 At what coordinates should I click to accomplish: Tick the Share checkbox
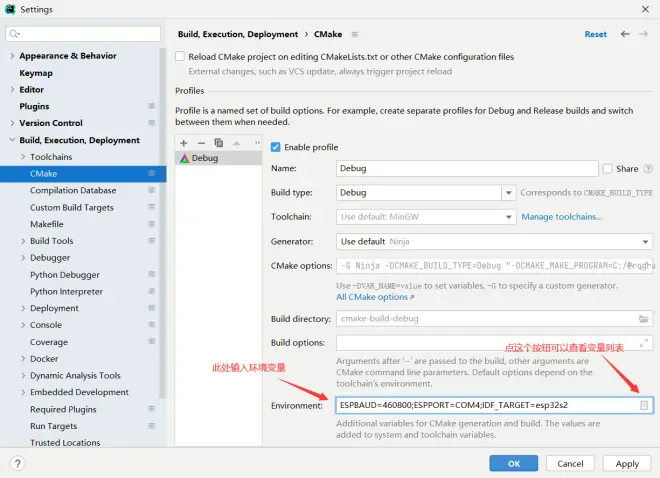point(607,169)
